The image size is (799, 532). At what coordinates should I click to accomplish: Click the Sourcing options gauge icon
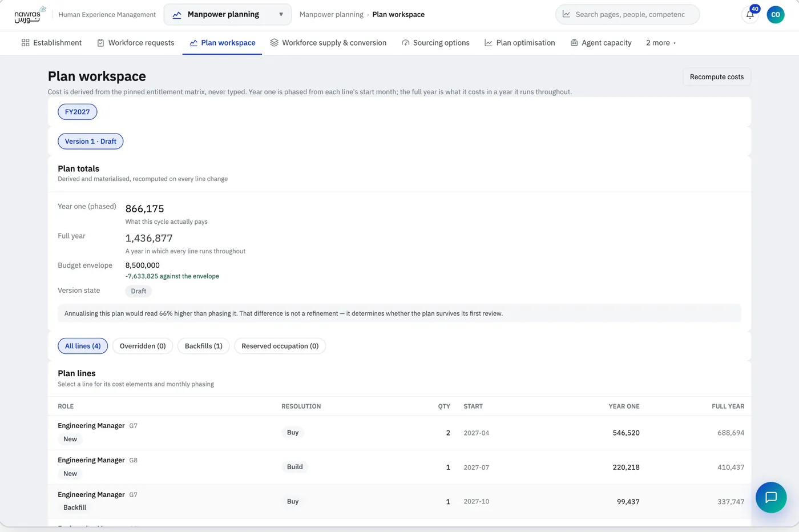405,43
